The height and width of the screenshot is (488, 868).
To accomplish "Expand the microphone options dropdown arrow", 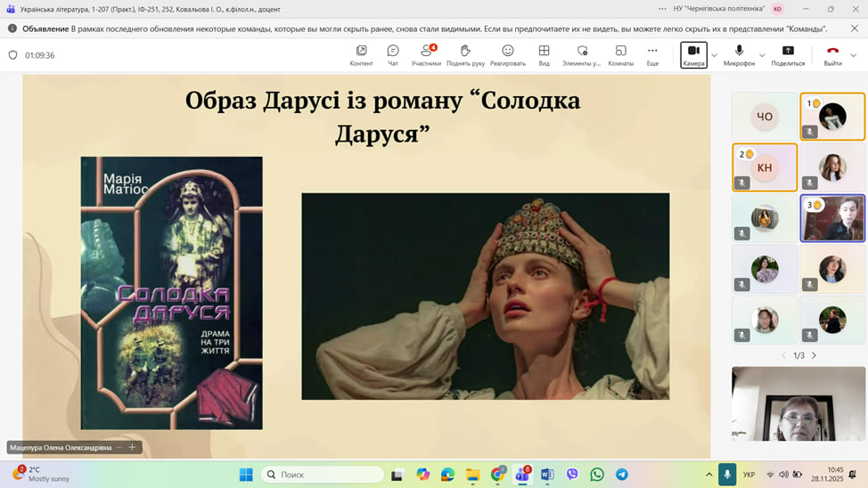I will pos(763,55).
